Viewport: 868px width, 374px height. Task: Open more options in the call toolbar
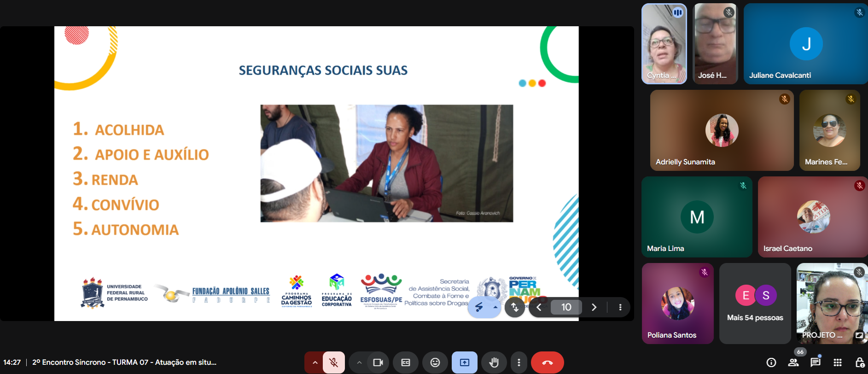(x=519, y=362)
